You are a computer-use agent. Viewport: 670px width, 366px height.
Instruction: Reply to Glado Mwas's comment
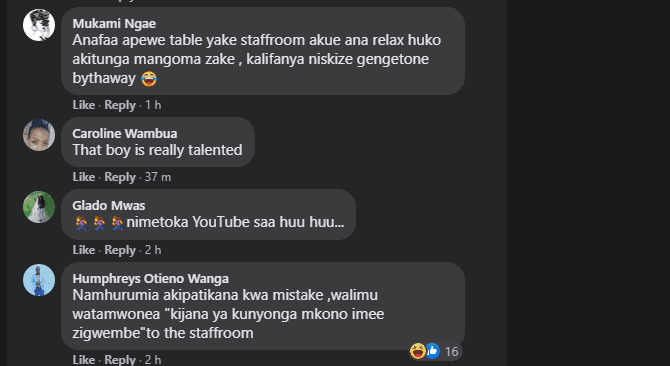(x=120, y=249)
